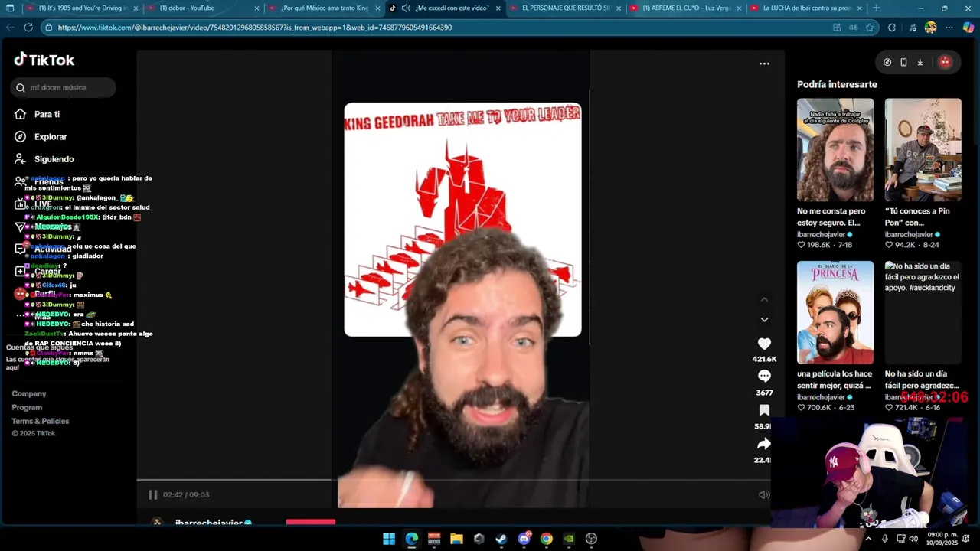Click ibarrechejavier under 'No me consta' video
This screenshot has height=551, width=980.
point(821,235)
